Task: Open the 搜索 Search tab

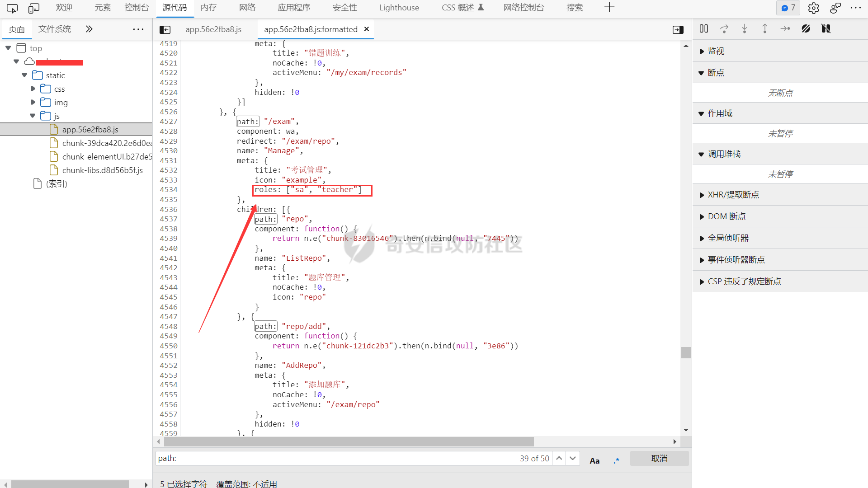Action: [575, 8]
